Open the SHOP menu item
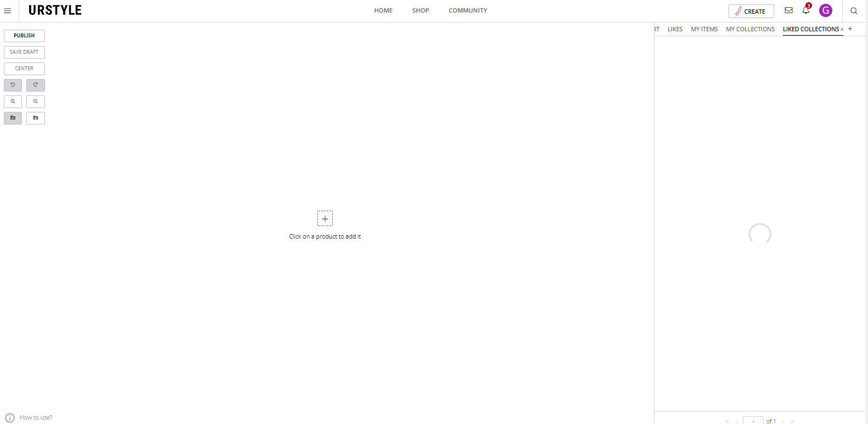Image resolution: width=868 pixels, height=424 pixels. coord(421,10)
